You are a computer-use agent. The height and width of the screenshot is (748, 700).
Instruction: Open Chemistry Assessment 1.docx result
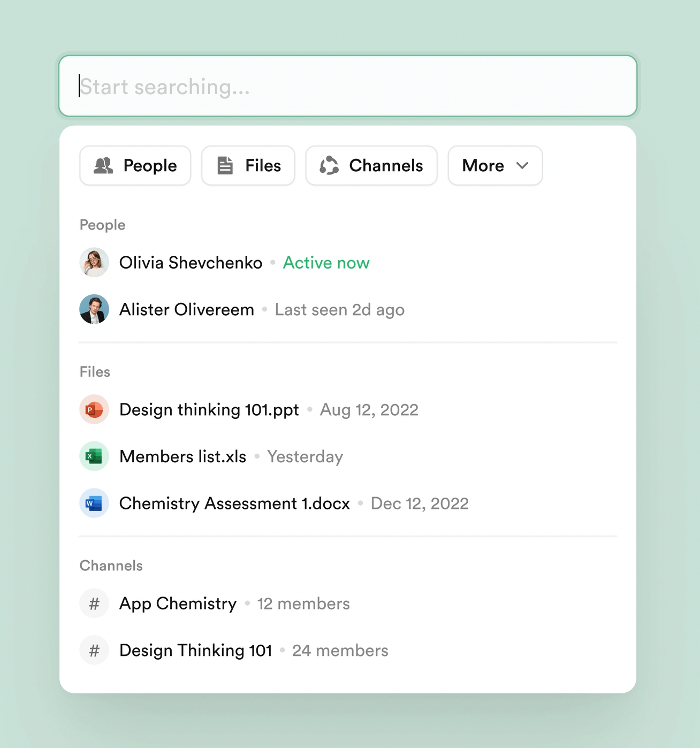point(234,503)
